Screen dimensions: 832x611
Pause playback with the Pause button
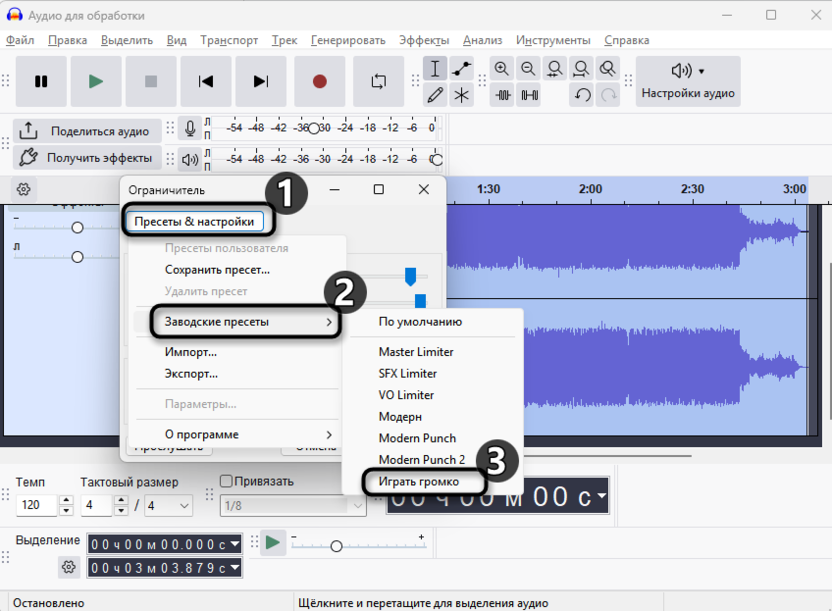pos(41,82)
